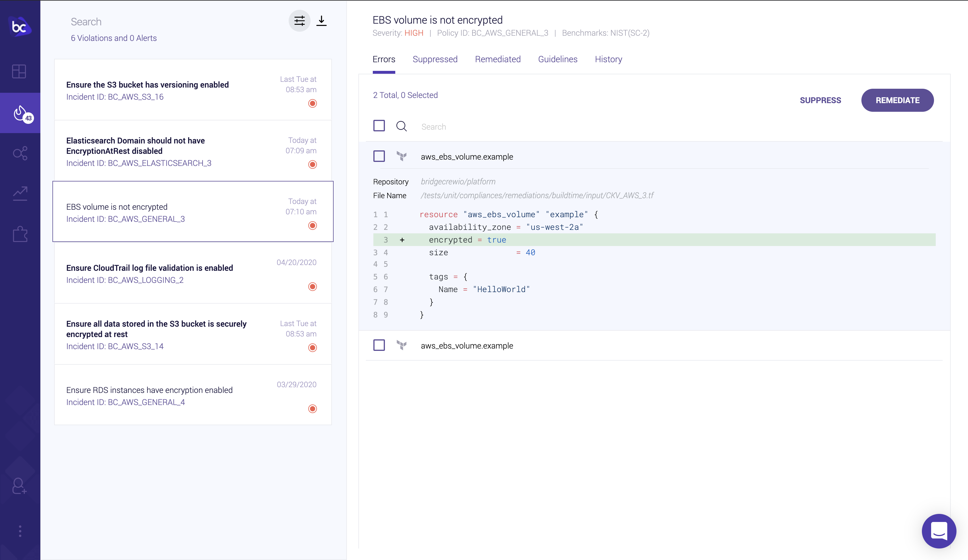Tick the select-all errors checkbox
This screenshot has width=968, height=560.
(379, 126)
